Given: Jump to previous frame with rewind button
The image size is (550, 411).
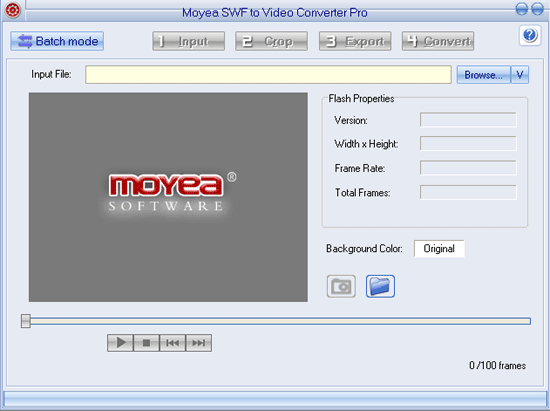Looking at the screenshot, I should tap(172, 343).
